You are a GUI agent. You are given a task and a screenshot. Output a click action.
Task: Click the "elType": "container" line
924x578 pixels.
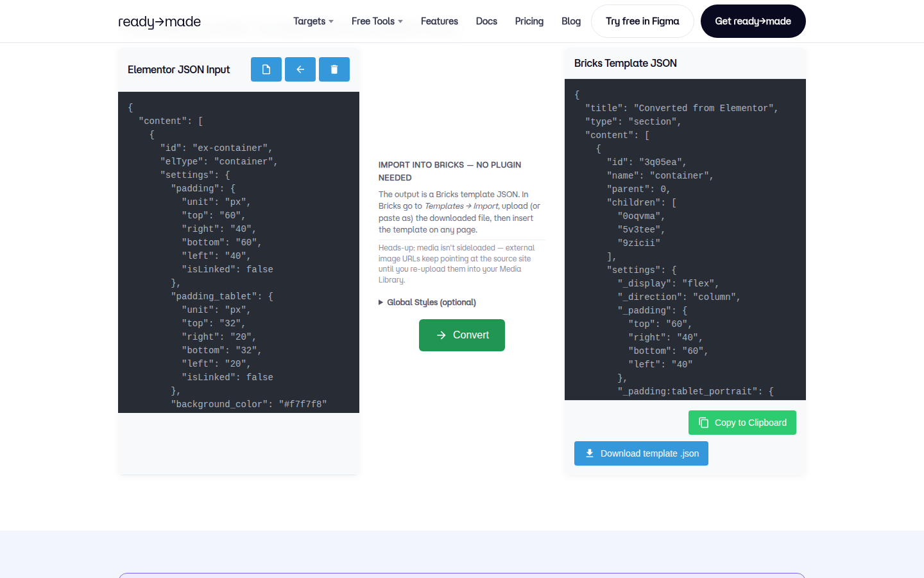(x=219, y=161)
